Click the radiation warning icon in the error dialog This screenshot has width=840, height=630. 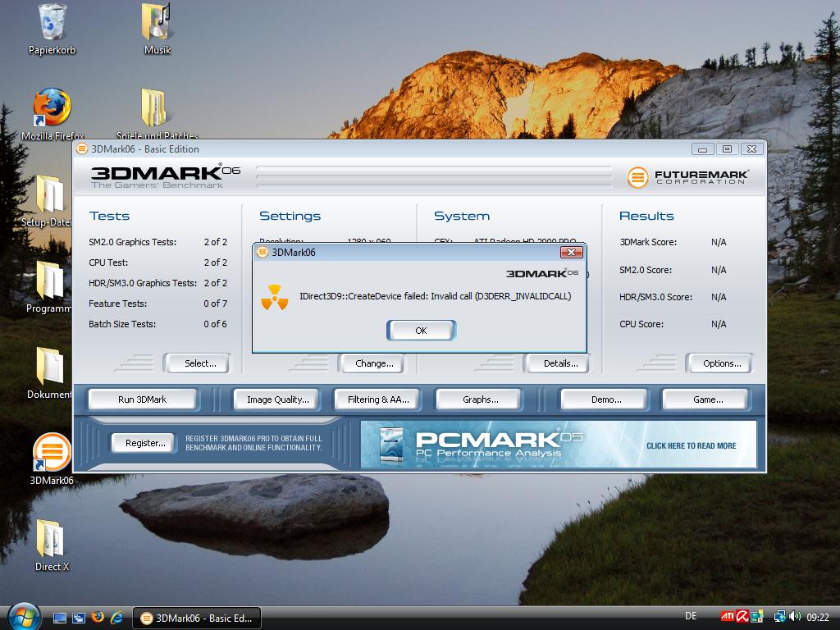point(274,297)
